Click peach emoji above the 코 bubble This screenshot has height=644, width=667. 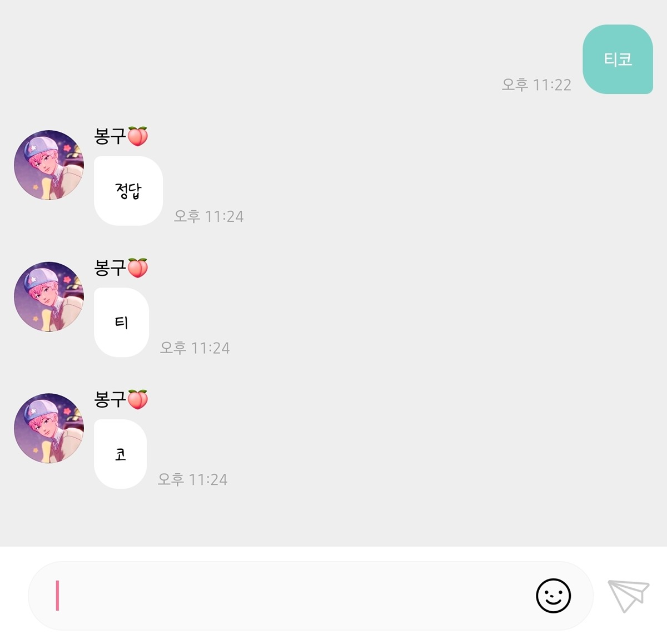pyautogui.click(x=138, y=399)
